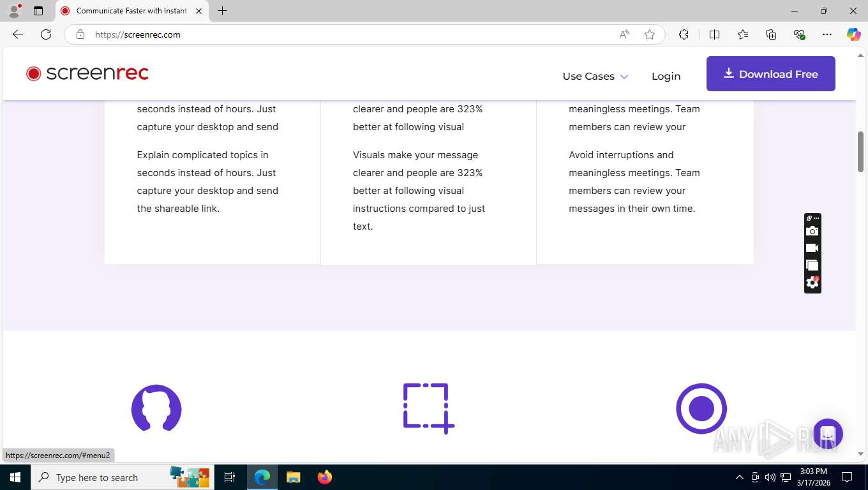
Task: Click text 'instructions compared to just'
Action: [419, 209]
